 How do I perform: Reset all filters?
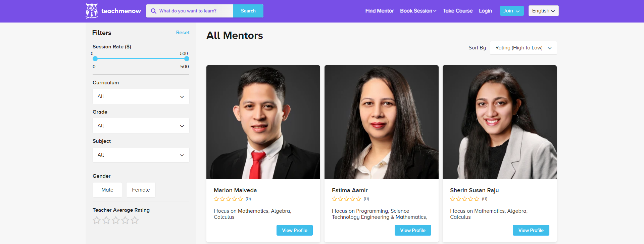click(x=183, y=33)
